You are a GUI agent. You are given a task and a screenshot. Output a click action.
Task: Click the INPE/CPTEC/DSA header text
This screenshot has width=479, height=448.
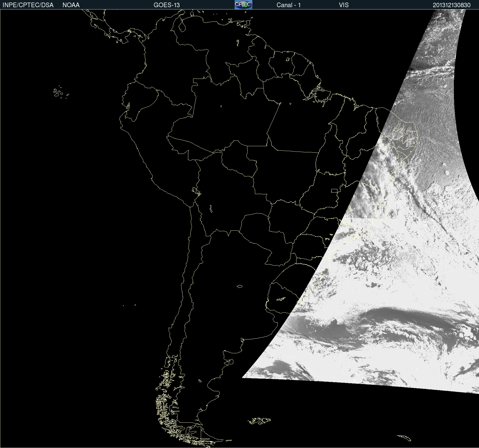[x=28, y=5]
